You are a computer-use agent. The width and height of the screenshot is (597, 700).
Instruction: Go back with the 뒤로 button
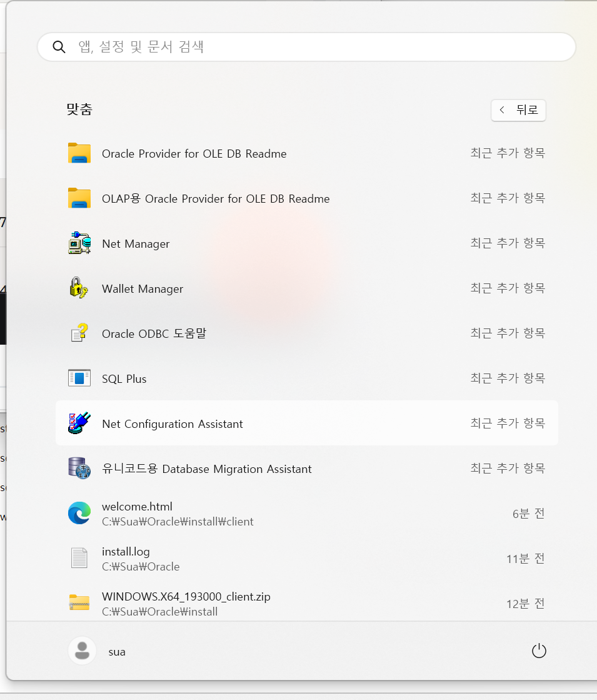click(x=518, y=110)
